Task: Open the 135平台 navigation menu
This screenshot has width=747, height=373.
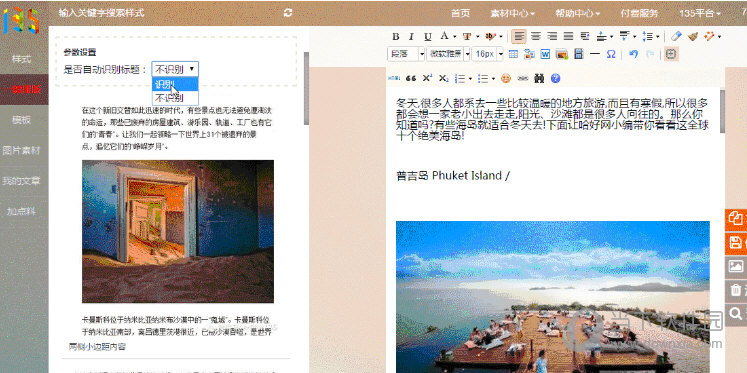Action: tap(700, 13)
